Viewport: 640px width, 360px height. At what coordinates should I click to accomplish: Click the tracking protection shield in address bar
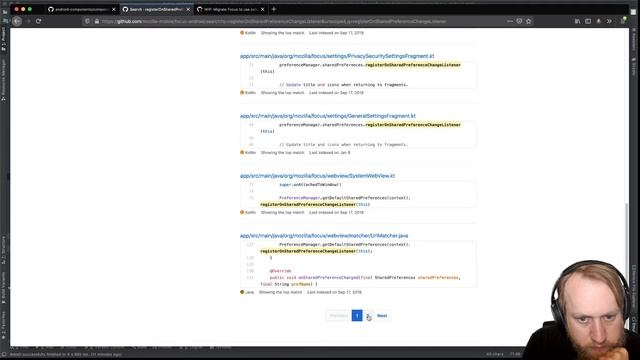pyautogui.click(x=87, y=21)
